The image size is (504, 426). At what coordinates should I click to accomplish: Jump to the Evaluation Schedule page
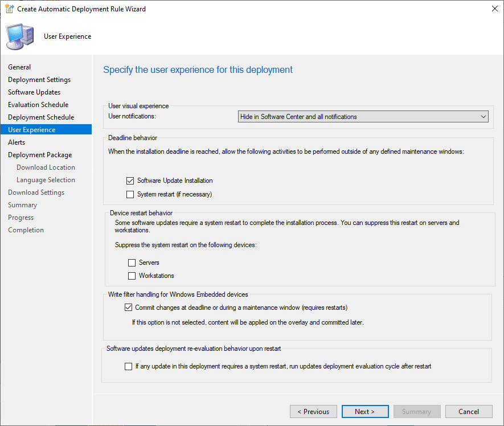(x=38, y=105)
